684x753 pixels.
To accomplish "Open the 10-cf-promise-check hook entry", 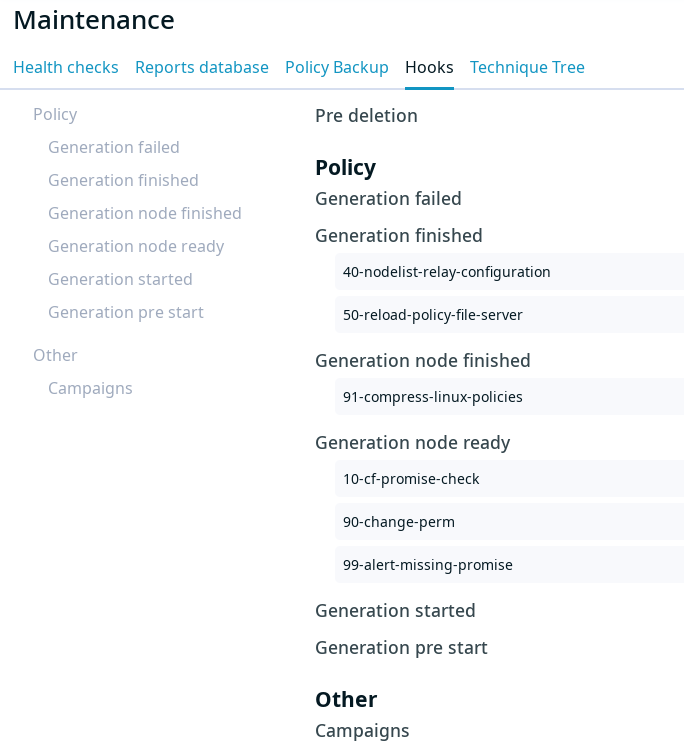I will (509, 479).
